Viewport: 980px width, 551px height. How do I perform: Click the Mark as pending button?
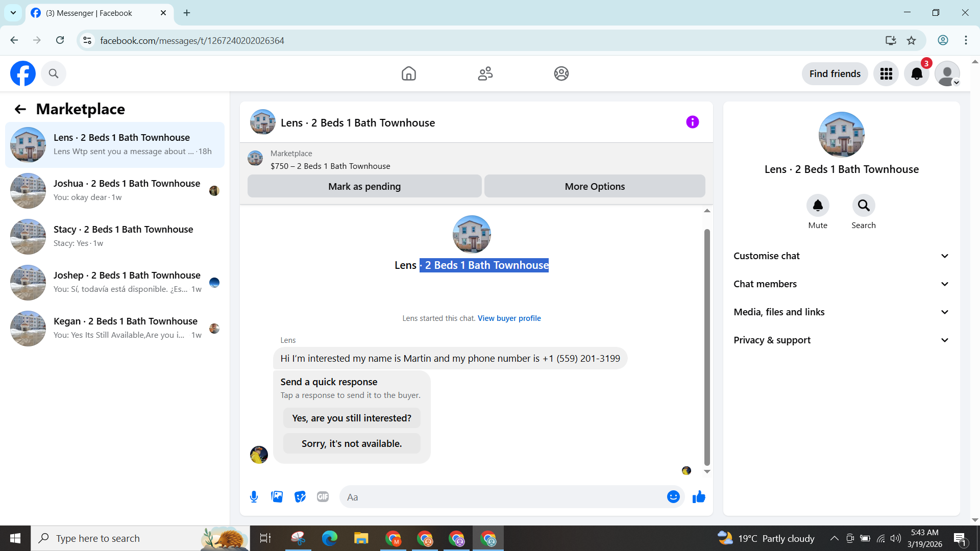tap(364, 187)
